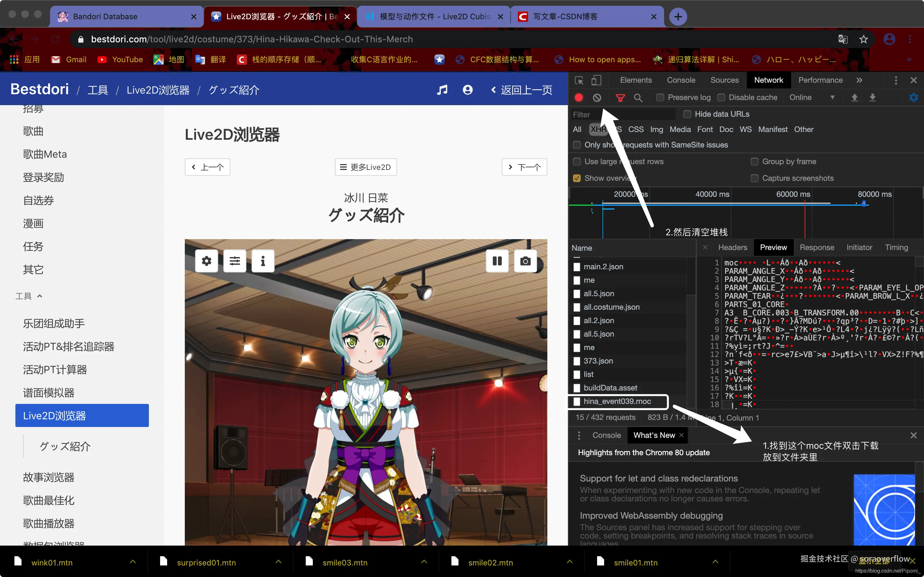Clear the network request log
The image size is (924, 577).
click(596, 97)
